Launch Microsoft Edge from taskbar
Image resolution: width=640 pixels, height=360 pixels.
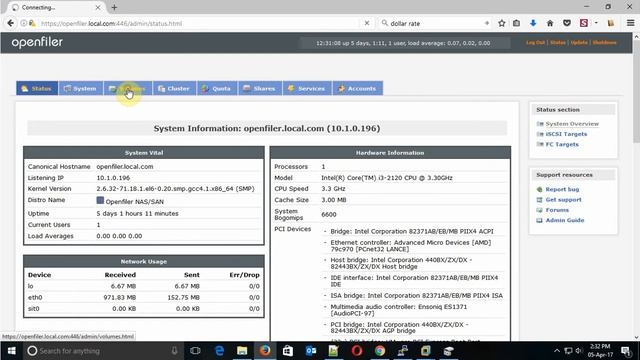[x=219, y=351]
